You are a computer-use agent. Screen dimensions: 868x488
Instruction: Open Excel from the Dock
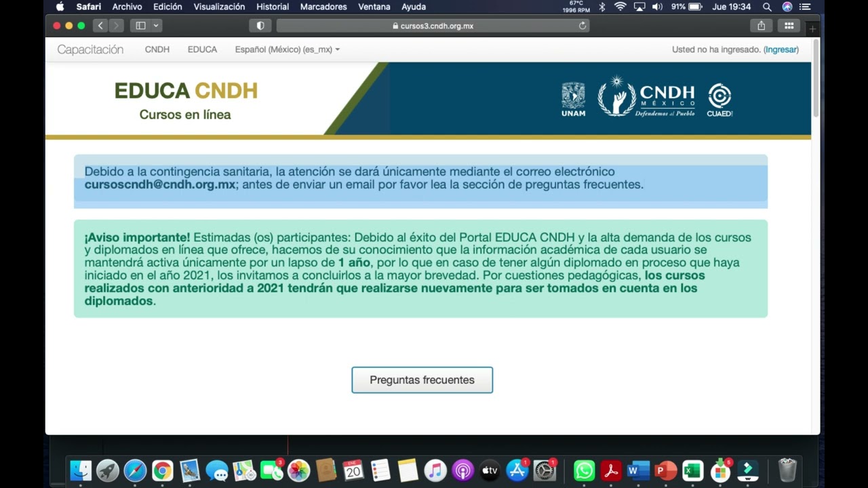point(692,470)
